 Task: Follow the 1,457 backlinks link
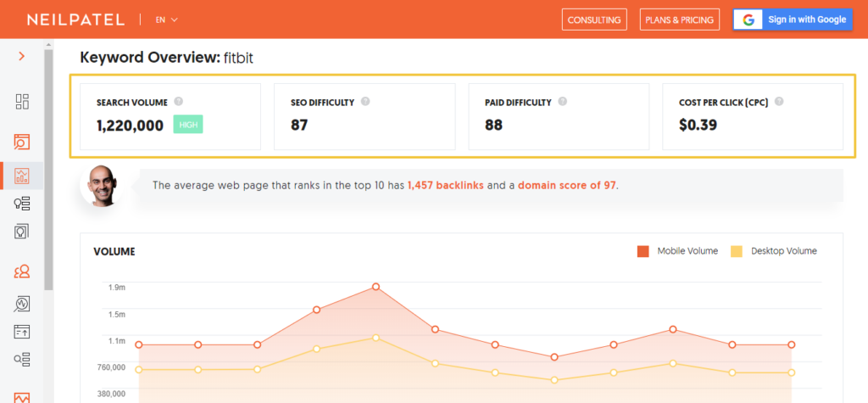pos(446,185)
